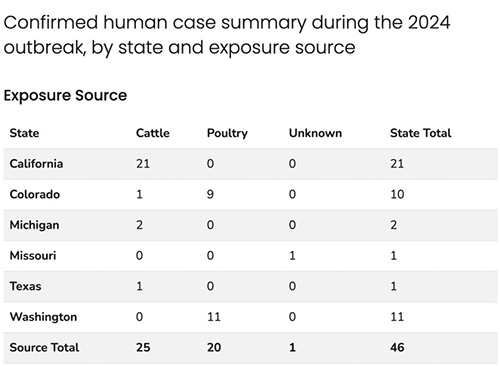The width and height of the screenshot is (500, 366).
Task: Click the Exposure Source heading
Action: [65, 95]
